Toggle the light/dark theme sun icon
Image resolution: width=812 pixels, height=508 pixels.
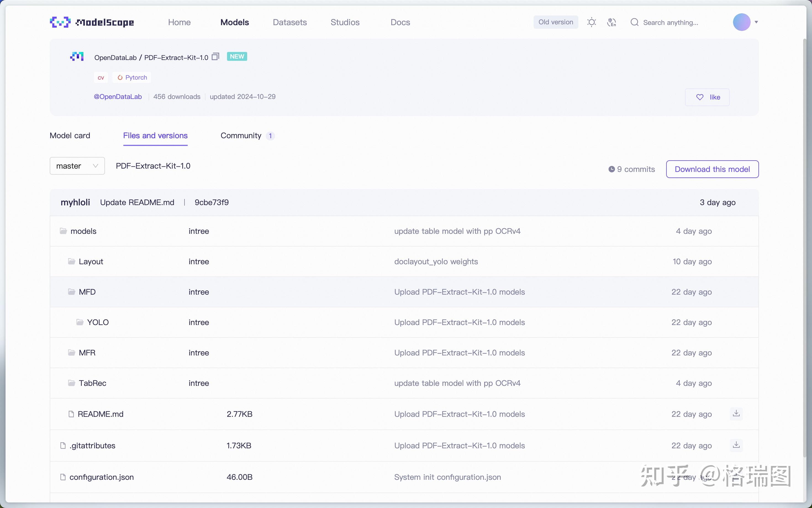[591, 22]
